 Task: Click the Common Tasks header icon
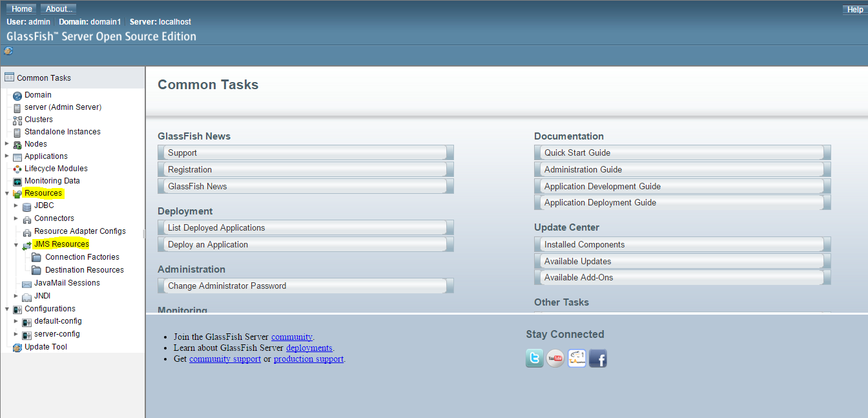coord(9,78)
